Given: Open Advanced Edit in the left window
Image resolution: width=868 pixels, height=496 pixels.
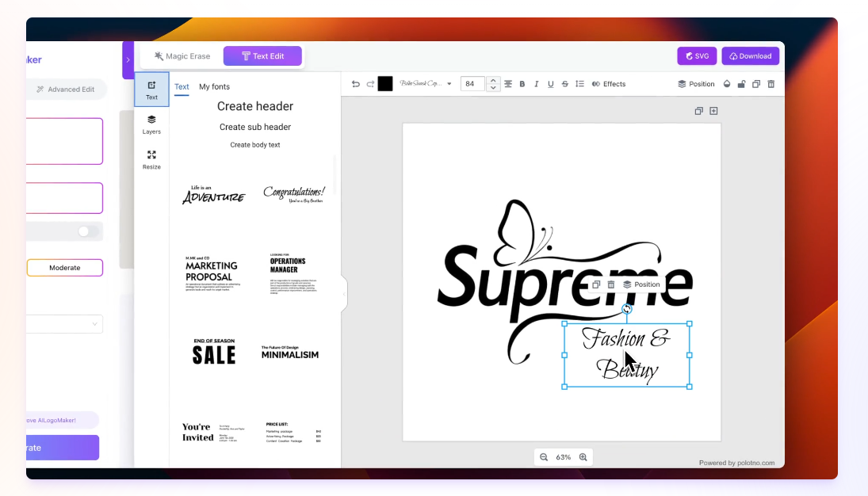Looking at the screenshot, I should click(x=65, y=89).
